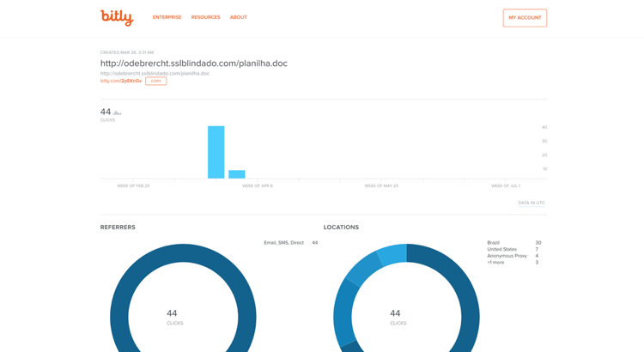Select Anonymous Proxy in the locations legend
Viewport: 644px width, 352px height.
pyautogui.click(x=505, y=256)
